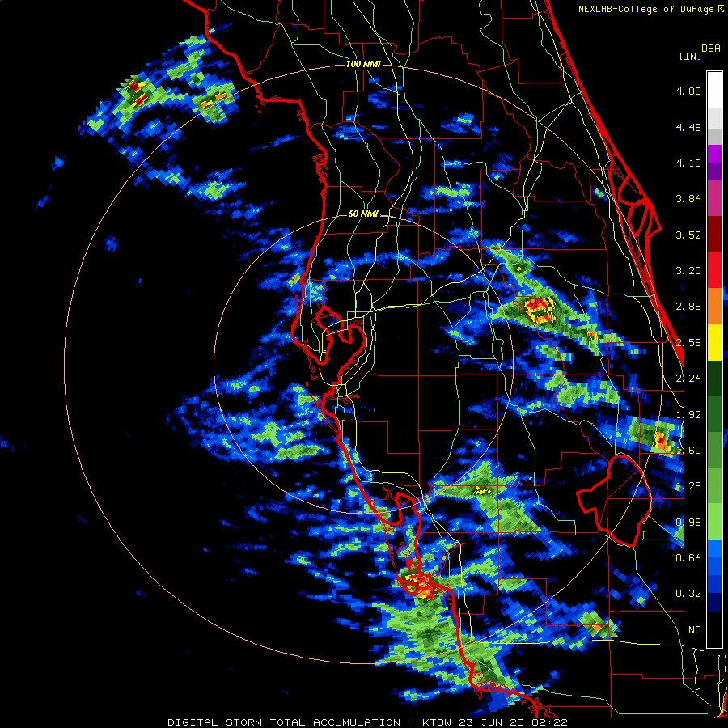Screen dimensions: 728x728
Task: Click the 3.20 scale value
Action: (688, 271)
